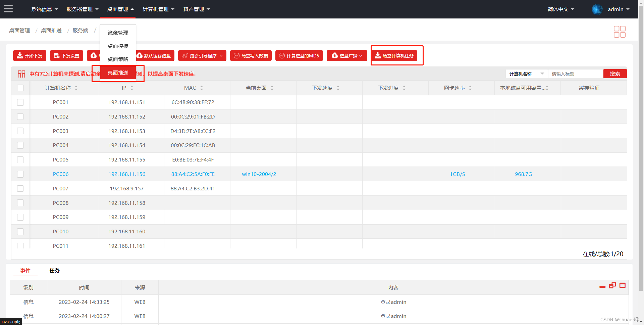Open the 192.168.11.156 IP link of PC006
The image size is (644, 325).
point(127,174)
